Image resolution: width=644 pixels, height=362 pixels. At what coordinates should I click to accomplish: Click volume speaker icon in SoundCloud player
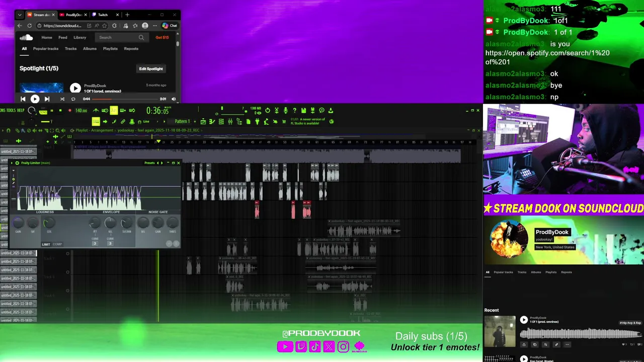174,99
